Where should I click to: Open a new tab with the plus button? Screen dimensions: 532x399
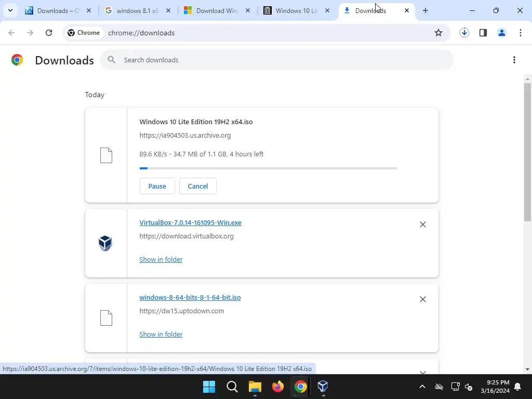pyautogui.click(x=425, y=10)
